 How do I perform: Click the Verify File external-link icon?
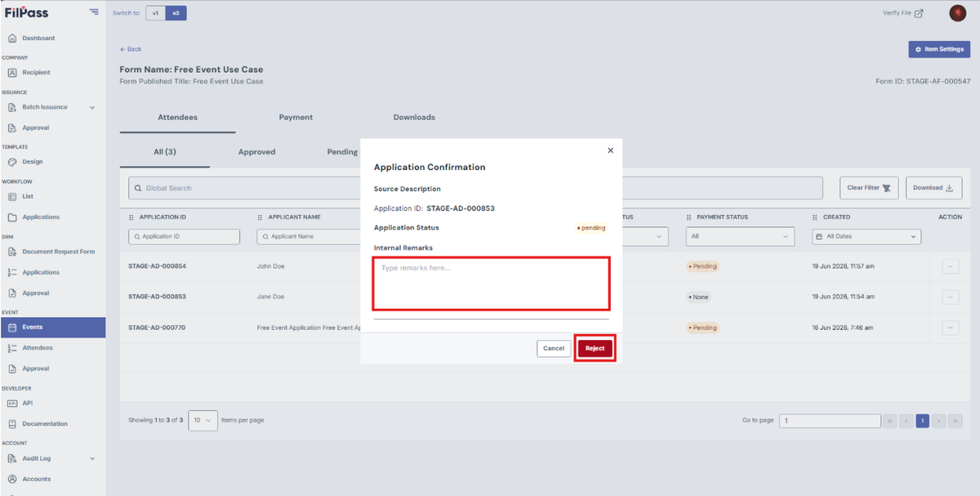tap(919, 13)
